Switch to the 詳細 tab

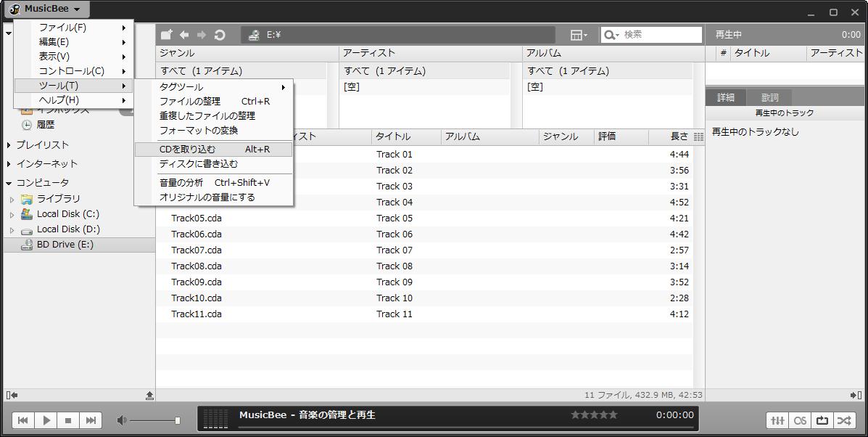(726, 97)
